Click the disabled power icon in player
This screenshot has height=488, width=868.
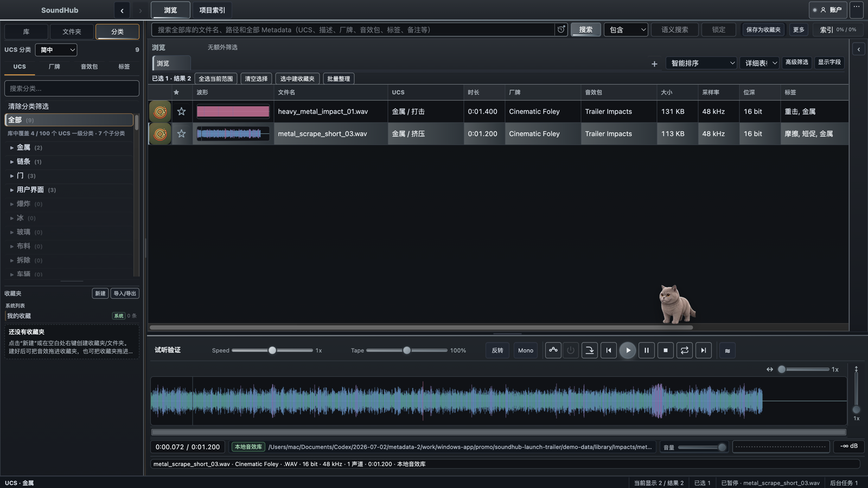pos(570,350)
